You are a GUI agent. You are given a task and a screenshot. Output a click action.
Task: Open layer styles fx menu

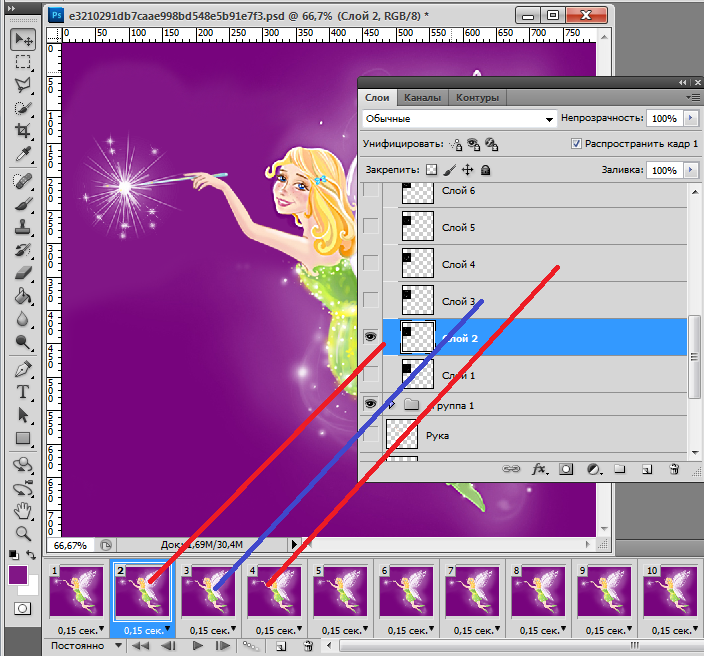point(540,470)
